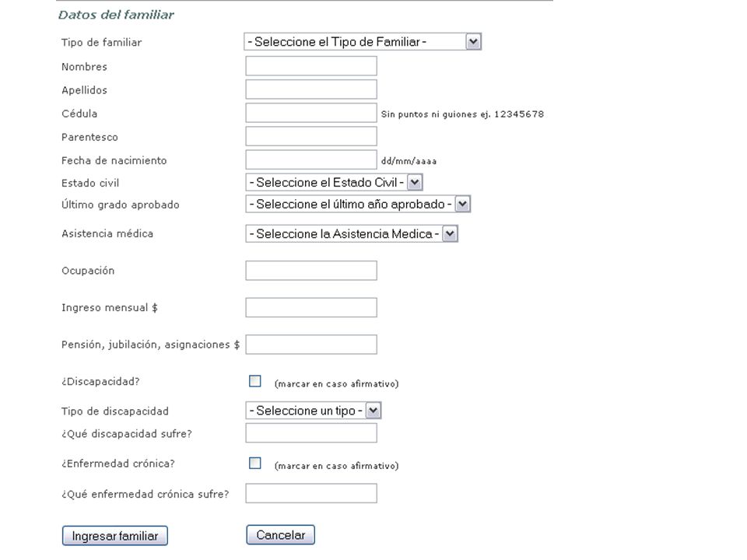Click the Parentesco text field
Image resolution: width=747 pixels, height=560 pixels.
[311, 137]
